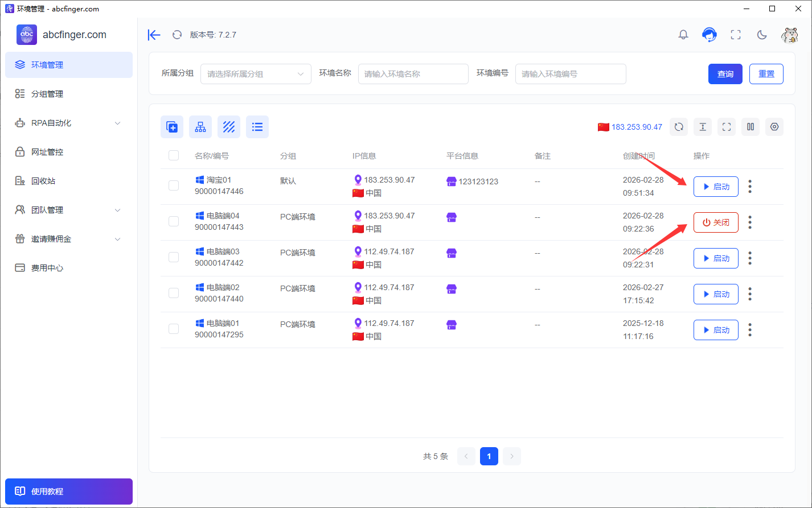Open 网址管控 in sidebar

coord(69,152)
